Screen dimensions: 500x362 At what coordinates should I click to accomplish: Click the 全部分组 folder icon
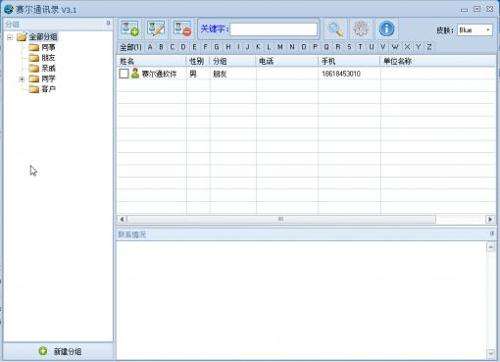(22, 37)
